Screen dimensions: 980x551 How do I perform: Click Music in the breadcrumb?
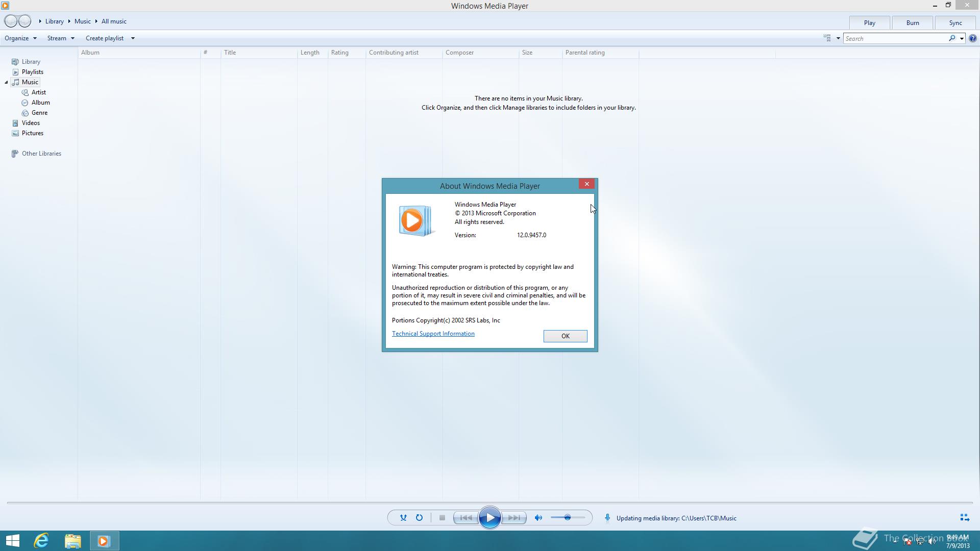[82, 21]
